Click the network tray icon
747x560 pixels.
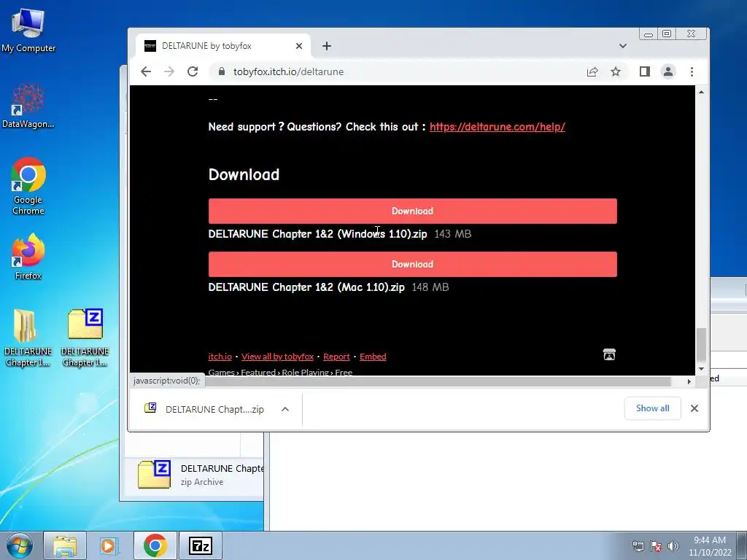point(638,546)
